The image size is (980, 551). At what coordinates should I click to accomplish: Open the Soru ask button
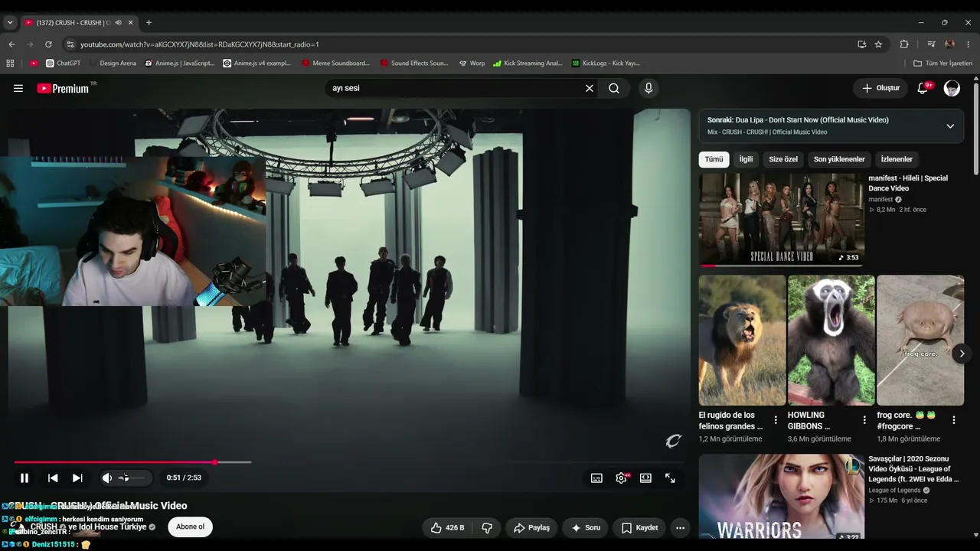point(586,527)
